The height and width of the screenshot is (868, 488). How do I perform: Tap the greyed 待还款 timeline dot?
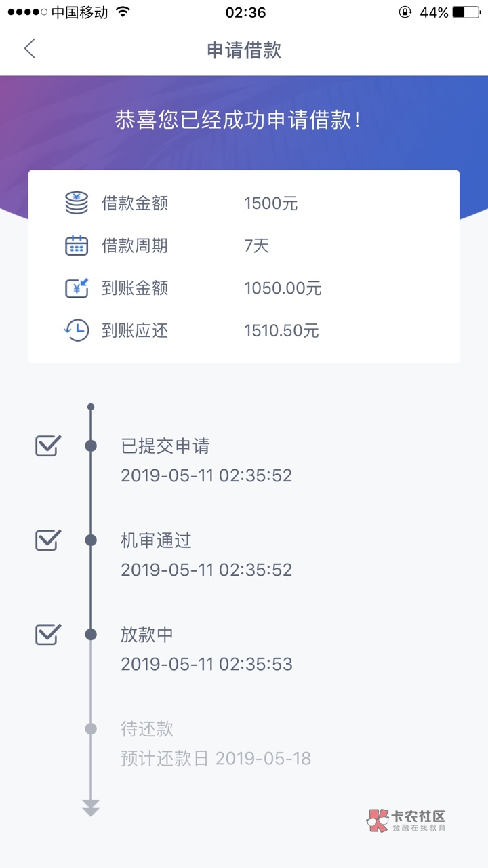coord(91,729)
